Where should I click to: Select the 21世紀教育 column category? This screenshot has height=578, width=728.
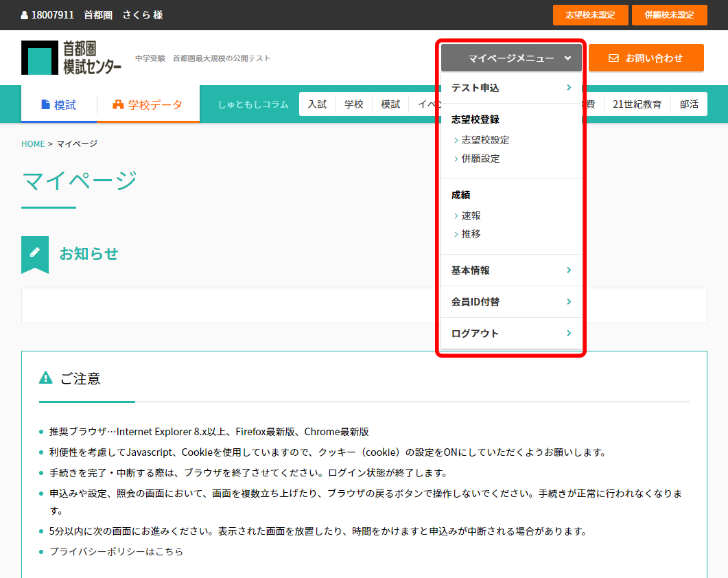pyautogui.click(x=637, y=104)
